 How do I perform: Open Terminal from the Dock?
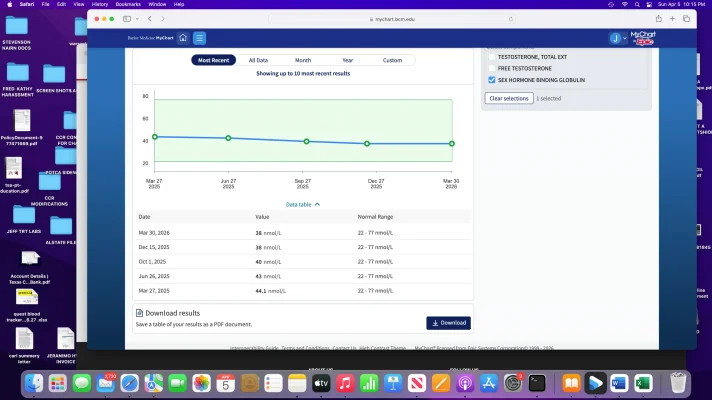[x=537, y=383]
